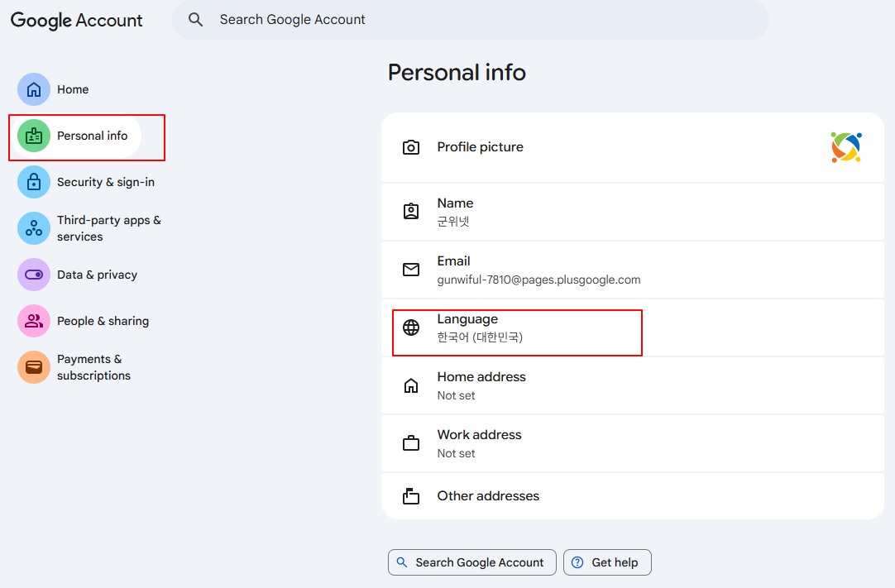The image size is (895, 588).
Task: Click the colorful profile picture thumbnail
Action: pos(846,147)
